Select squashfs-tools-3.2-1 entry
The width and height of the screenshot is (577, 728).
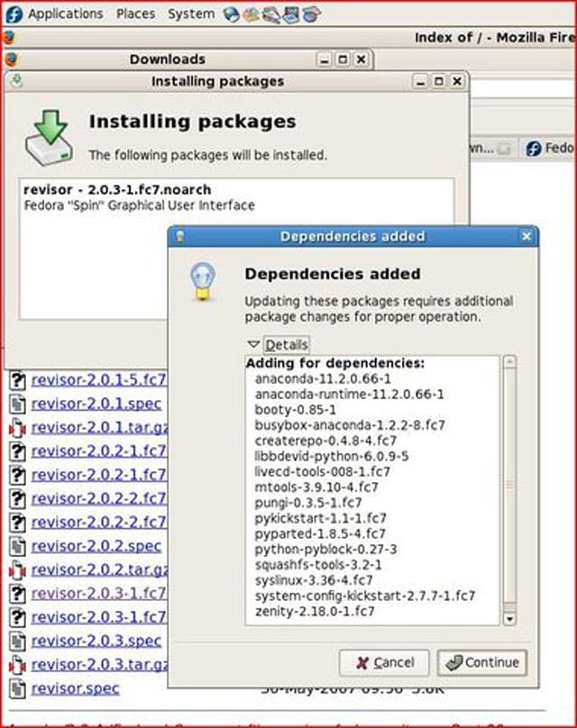318,565
